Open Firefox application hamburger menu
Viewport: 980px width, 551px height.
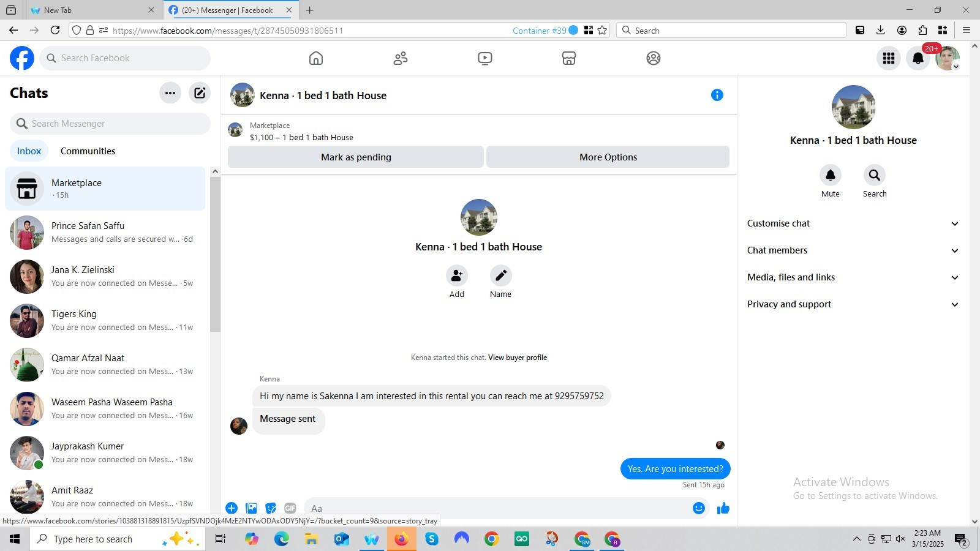(967, 30)
